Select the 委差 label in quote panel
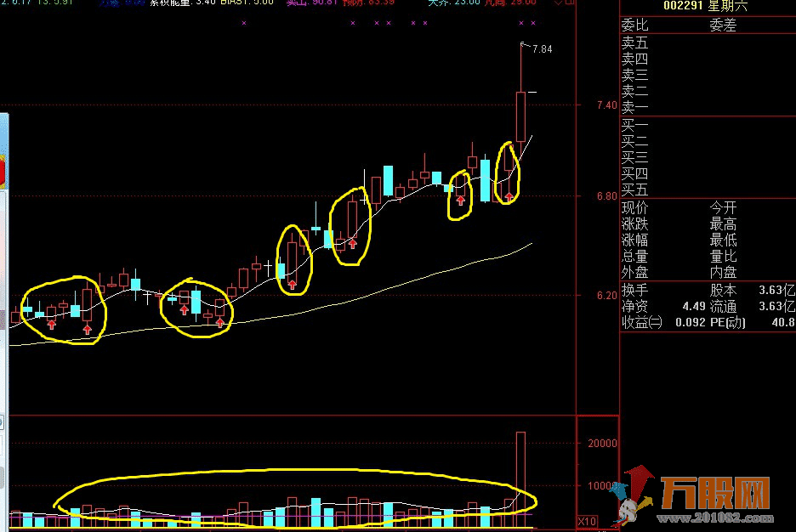The image size is (796, 532). [723, 25]
